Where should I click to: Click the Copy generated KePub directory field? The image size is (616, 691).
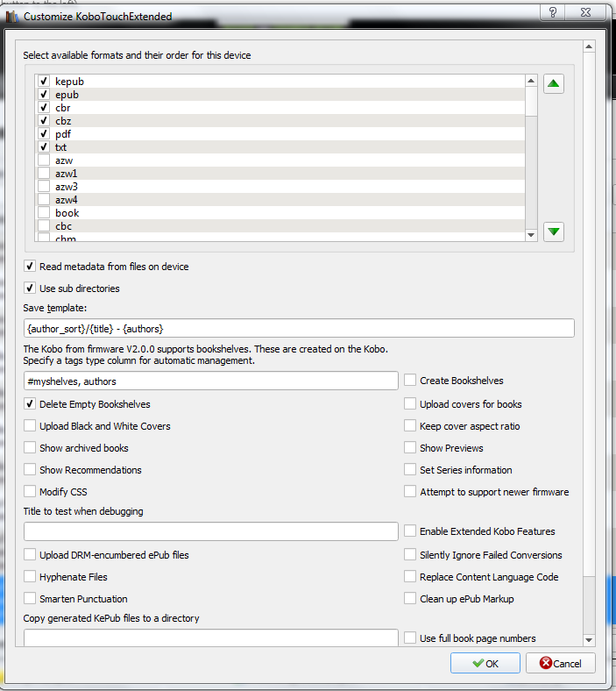pyautogui.click(x=211, y=638)
